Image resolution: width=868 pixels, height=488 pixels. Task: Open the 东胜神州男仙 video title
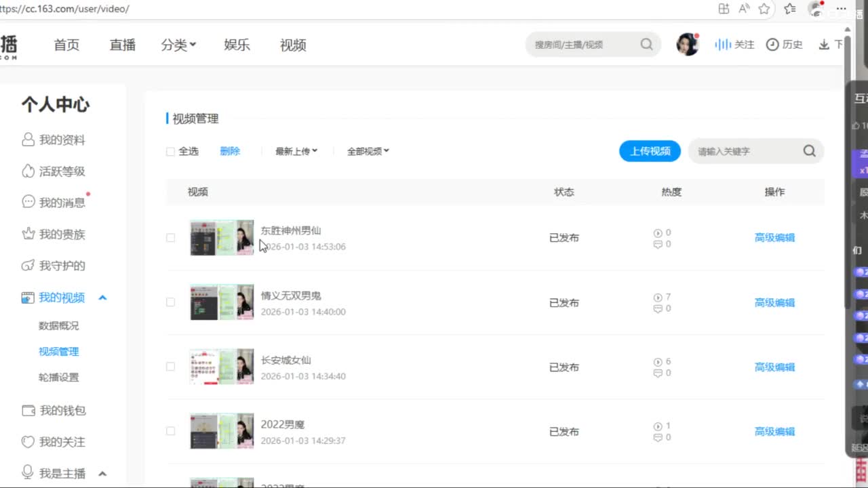291,230
